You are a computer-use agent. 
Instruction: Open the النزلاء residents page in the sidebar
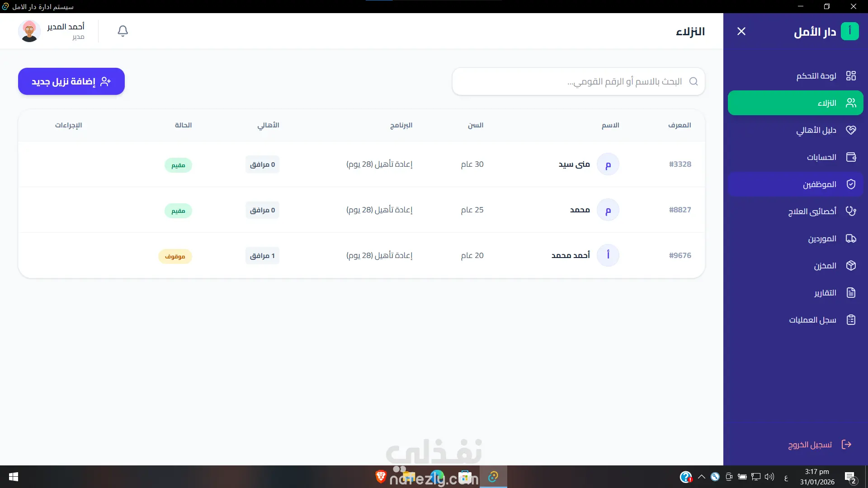(796, 103)
